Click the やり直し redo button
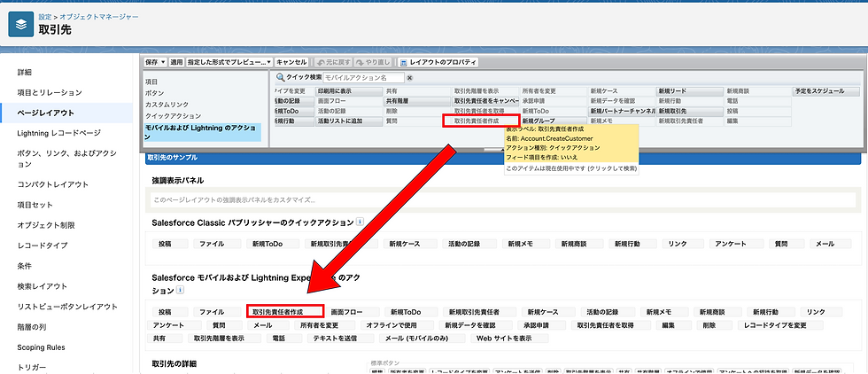This screenshot has height=374, width=868. [x=374, y=63]
